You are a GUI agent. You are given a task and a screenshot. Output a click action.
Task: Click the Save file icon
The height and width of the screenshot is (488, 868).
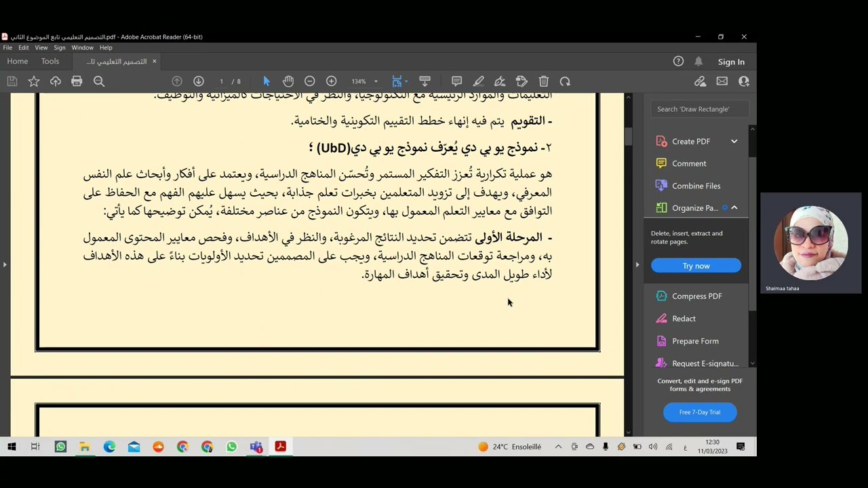point(12,81)
